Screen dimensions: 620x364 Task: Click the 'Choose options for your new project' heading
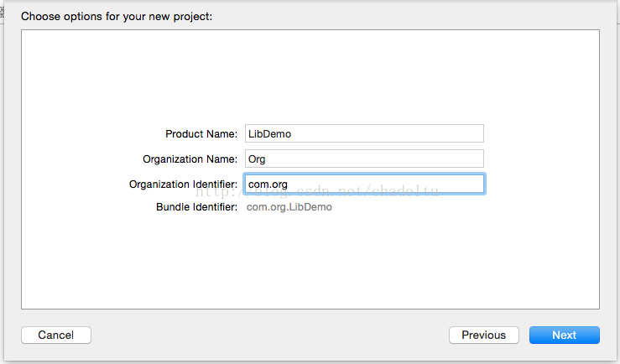tap(117, 16)
